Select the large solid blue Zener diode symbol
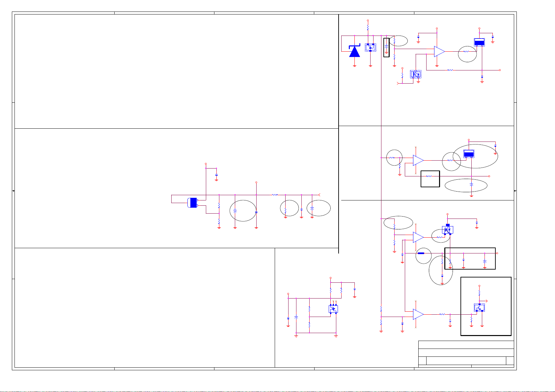The image size is (555, 392). pos(354,51)
